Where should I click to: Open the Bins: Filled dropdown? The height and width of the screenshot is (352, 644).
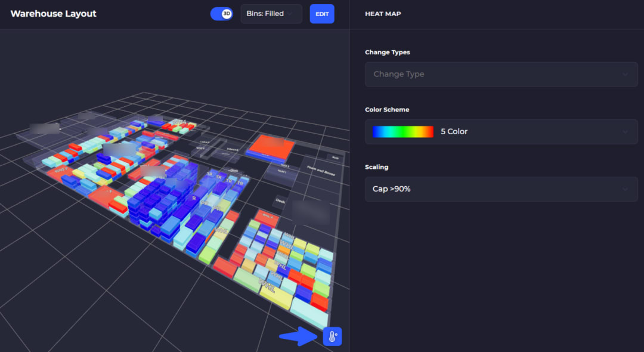[x=271, y=14]
